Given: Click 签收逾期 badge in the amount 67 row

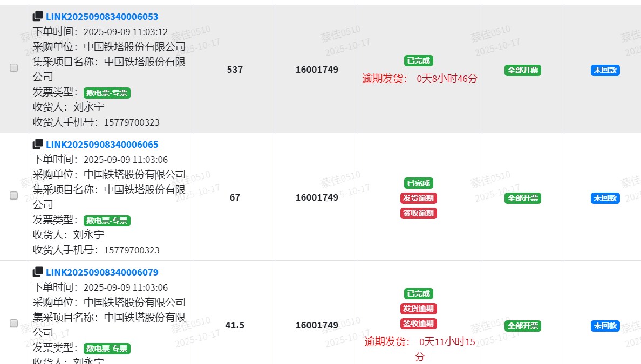Looking at the screenshot, I should (x=419, y=213).
